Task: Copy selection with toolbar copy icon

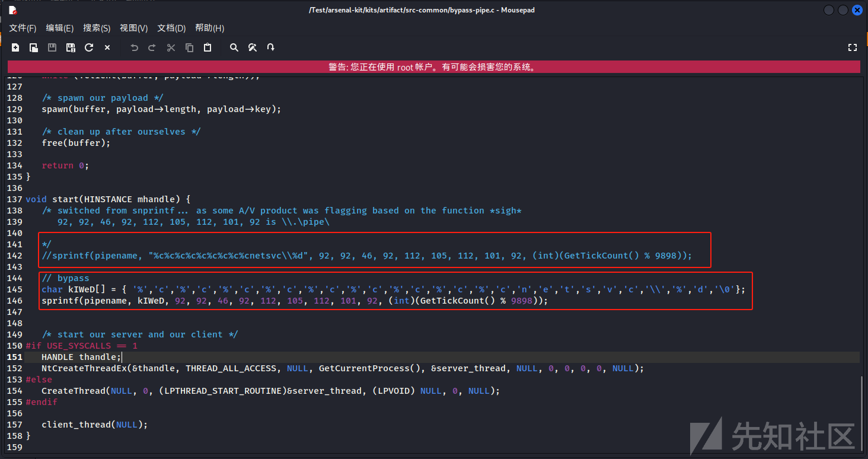Action: click(189, 47)
